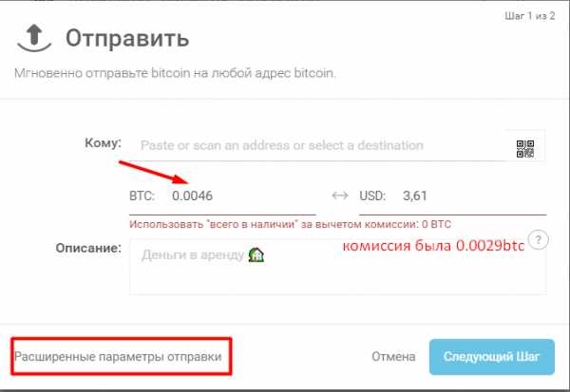Use the 'всего в наличии' minus commission link
The height and width of the screenshot is (392, 570).
click(290, 224)
